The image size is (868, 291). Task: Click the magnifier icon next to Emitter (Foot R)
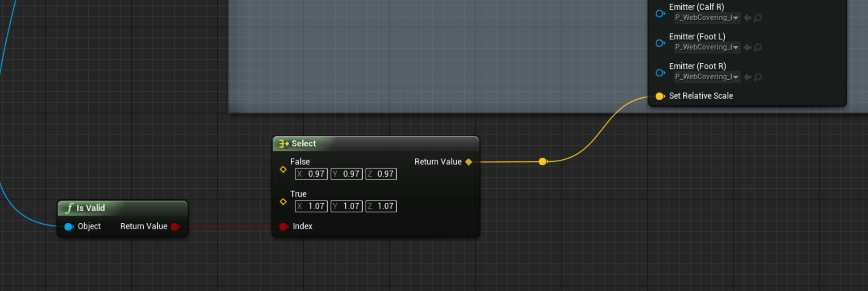pyautogui.click(x=758, y=77)
